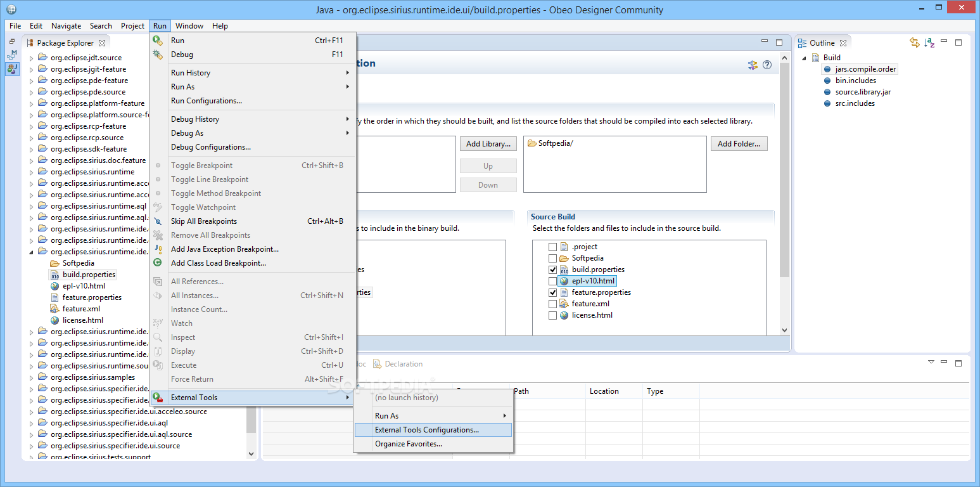Check the .project source build checkbox
This screenshot has height=487, width=980.
click(x=553, y=247)
